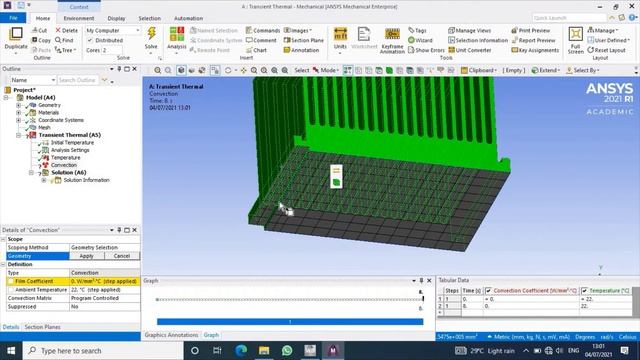Toggle the Ambient Temperature row checkbox

tap(11, 289)
